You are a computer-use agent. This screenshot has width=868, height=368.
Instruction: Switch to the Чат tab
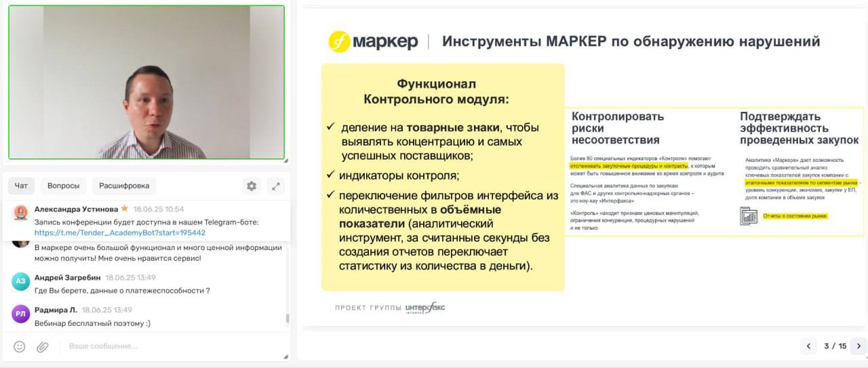click(x=22, y=186)
